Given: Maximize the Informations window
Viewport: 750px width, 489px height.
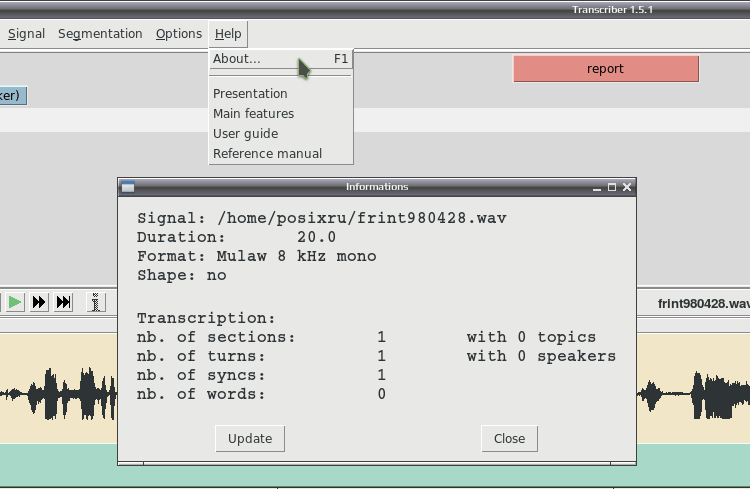Looking at the screenshot, I should point(612,187).
